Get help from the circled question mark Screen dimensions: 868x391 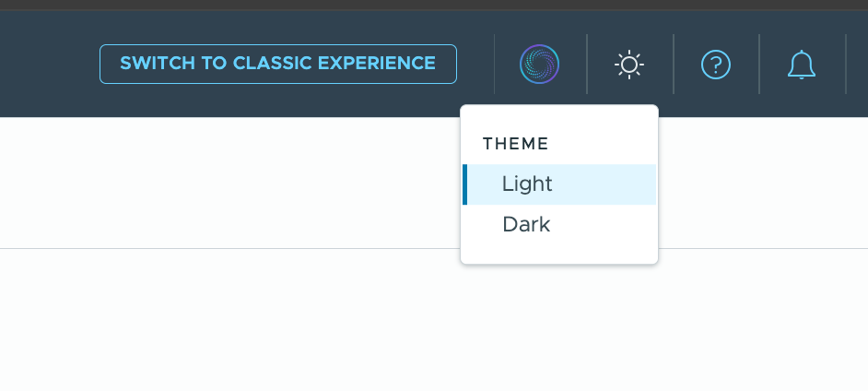pos(716,65)
